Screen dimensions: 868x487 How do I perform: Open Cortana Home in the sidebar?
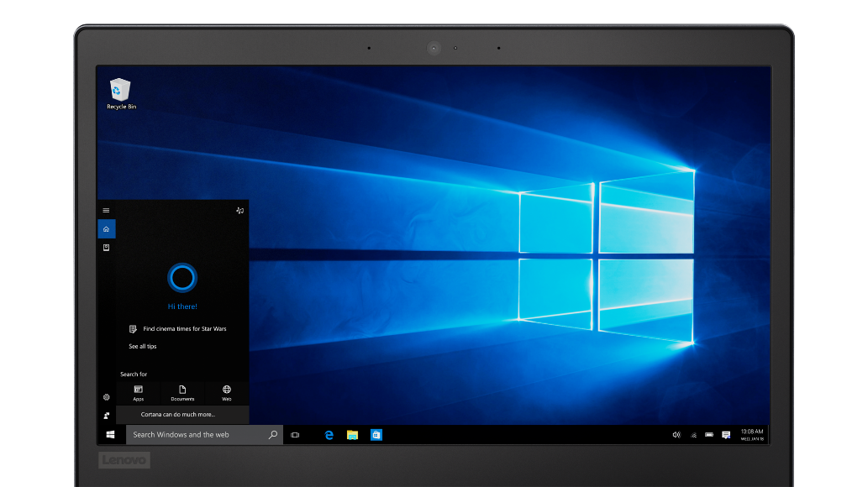point(106,229)
